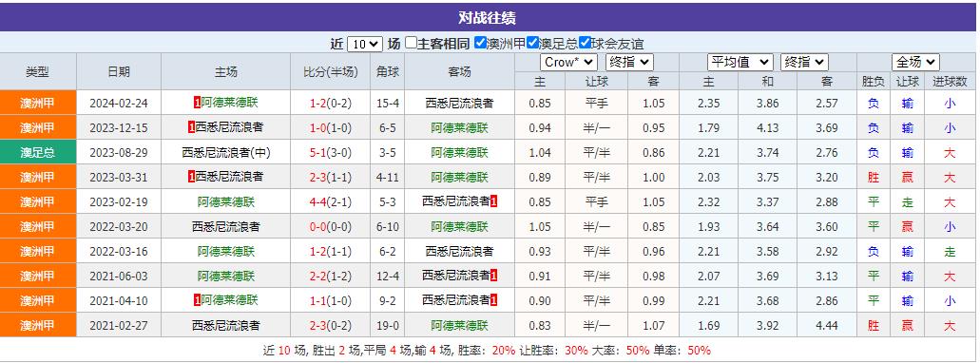Select the 走 goals result on 2022-03-16
This screenshot has width=980, height=363.
tap(950, 252)
